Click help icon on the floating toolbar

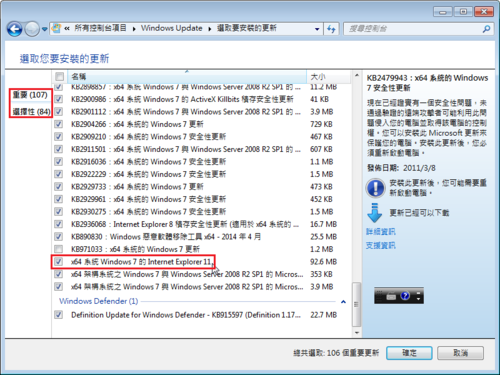click(x=405, y=296)
